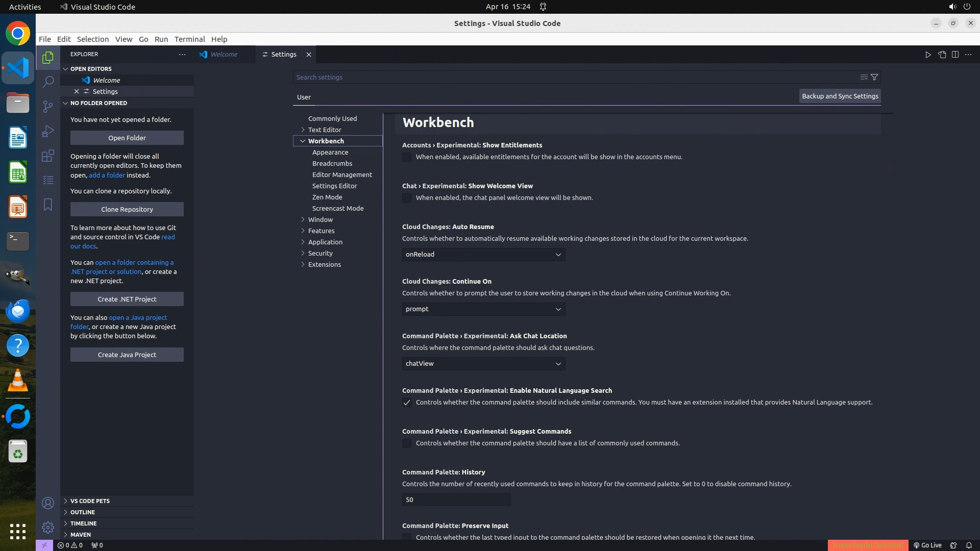Open the Accounts icon in activity bar
Image resolution: width=980 pixels, height=551 pixels.
(48, 503)
